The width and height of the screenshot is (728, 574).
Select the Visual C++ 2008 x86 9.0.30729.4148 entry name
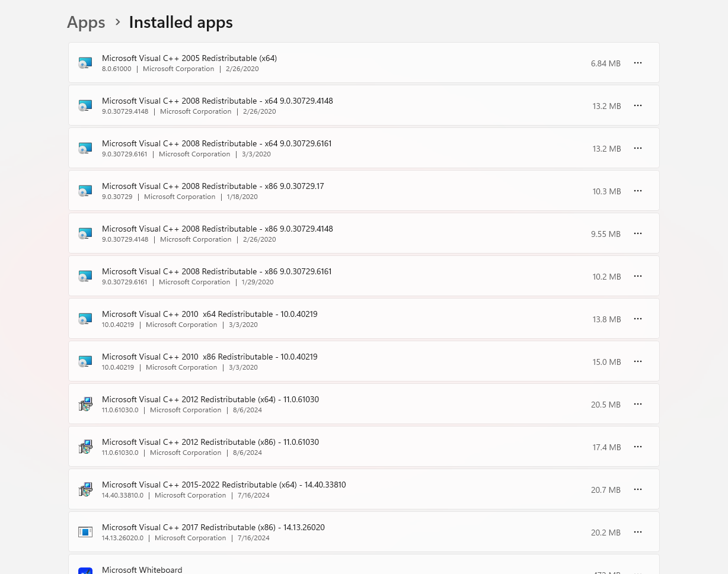tap(217, 229)
